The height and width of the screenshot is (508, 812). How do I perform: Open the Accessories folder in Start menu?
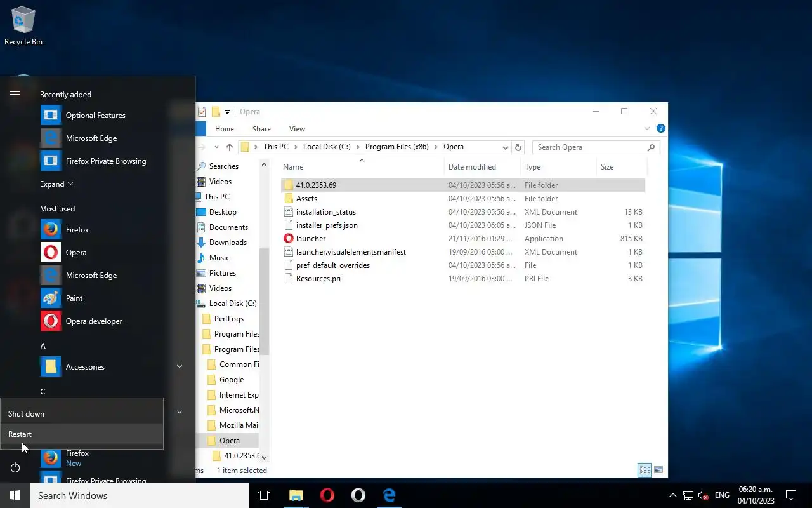point(112,367)
